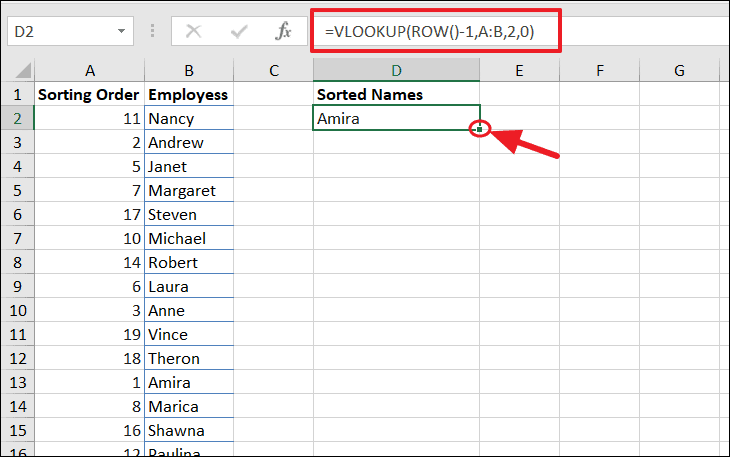The width and height of the screenshot is (730, 457).
Task: Click sorting order value 16 beside Shawna
Action: 89,430
